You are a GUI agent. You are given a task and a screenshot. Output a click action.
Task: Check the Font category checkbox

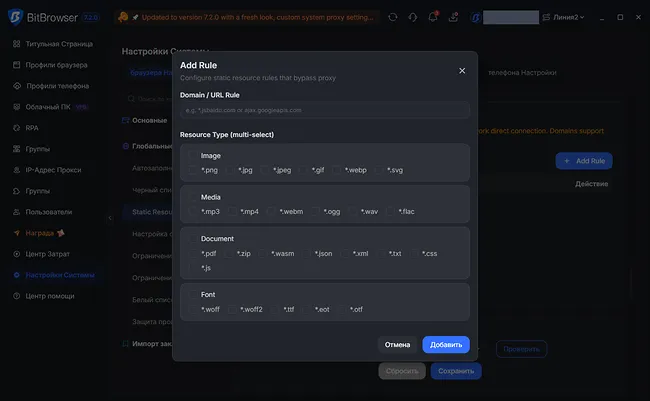pyautogui.click(x=193, y=294)
